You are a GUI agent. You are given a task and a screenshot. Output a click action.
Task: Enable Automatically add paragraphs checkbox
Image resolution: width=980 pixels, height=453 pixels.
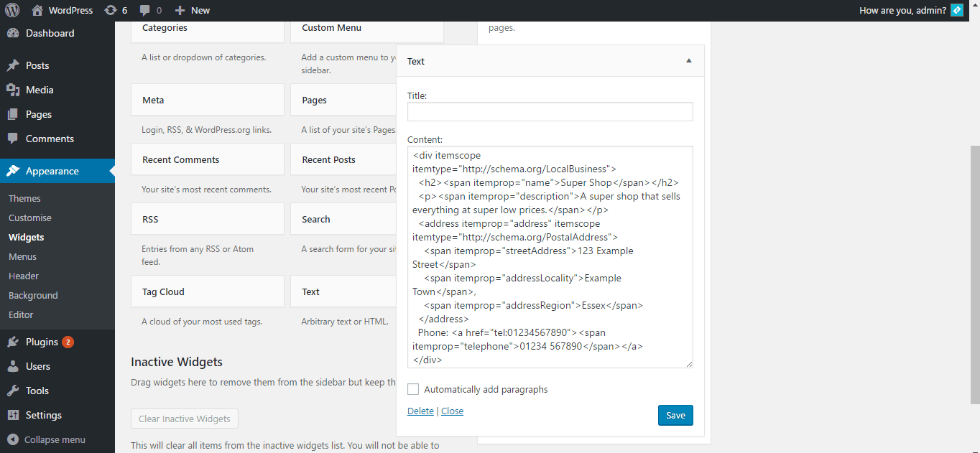[x=413, y=389]
